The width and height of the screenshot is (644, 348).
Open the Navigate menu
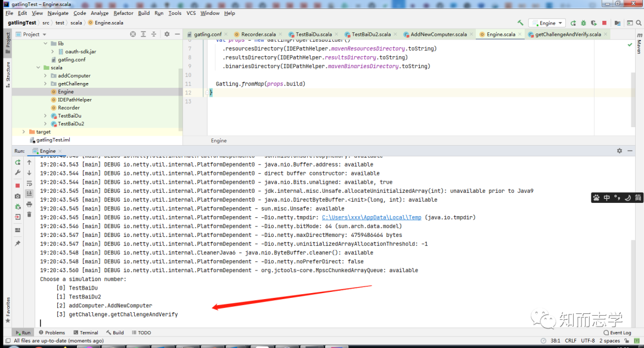pos(58,13)
